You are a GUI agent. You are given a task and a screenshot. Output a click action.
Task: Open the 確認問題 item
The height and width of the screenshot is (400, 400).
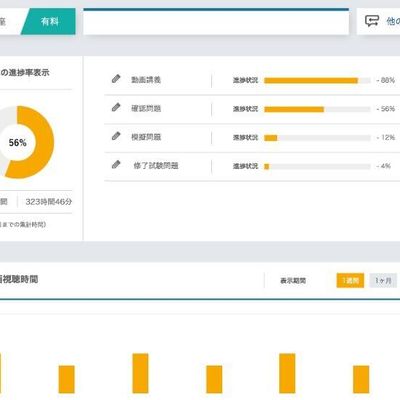click(146, 109)
